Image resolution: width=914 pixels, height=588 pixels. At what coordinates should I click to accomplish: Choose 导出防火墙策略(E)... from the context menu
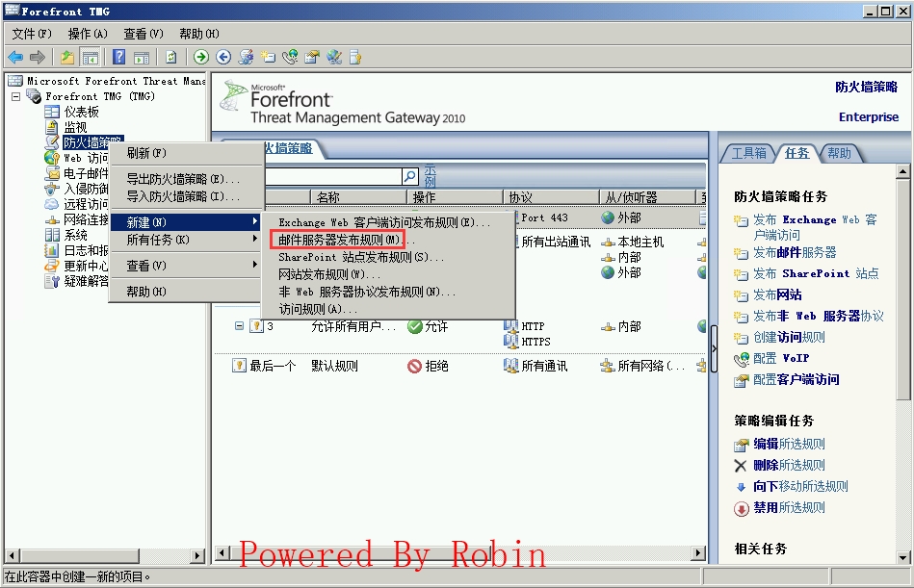(x=187, y=179)
